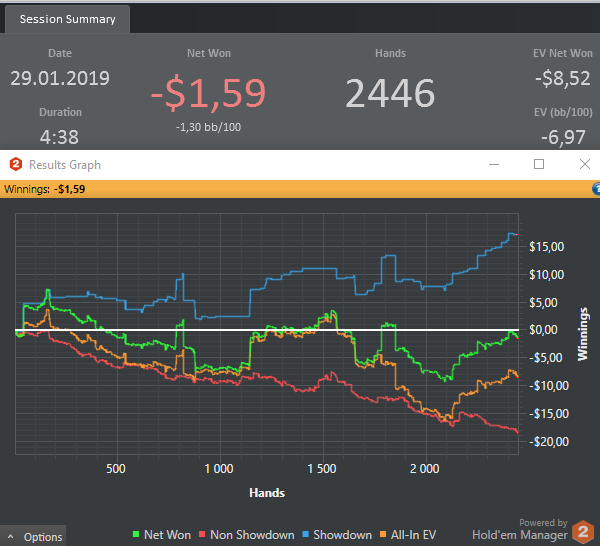This screenshot has width=600, height=546.
Task: Click the hands count 2446
Action: coord(390,93)
